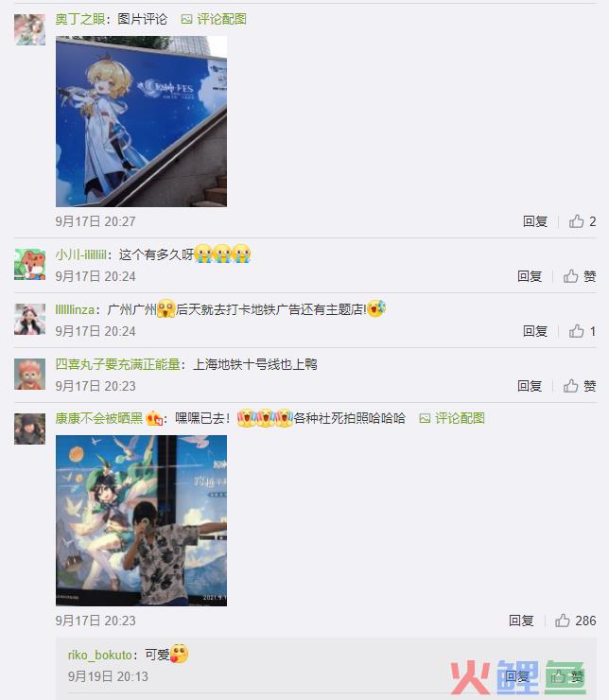Viewport: 609px width, 700px height.
Task: Enlarge the Venti poster selfie photo
Action: pos(141,520)
